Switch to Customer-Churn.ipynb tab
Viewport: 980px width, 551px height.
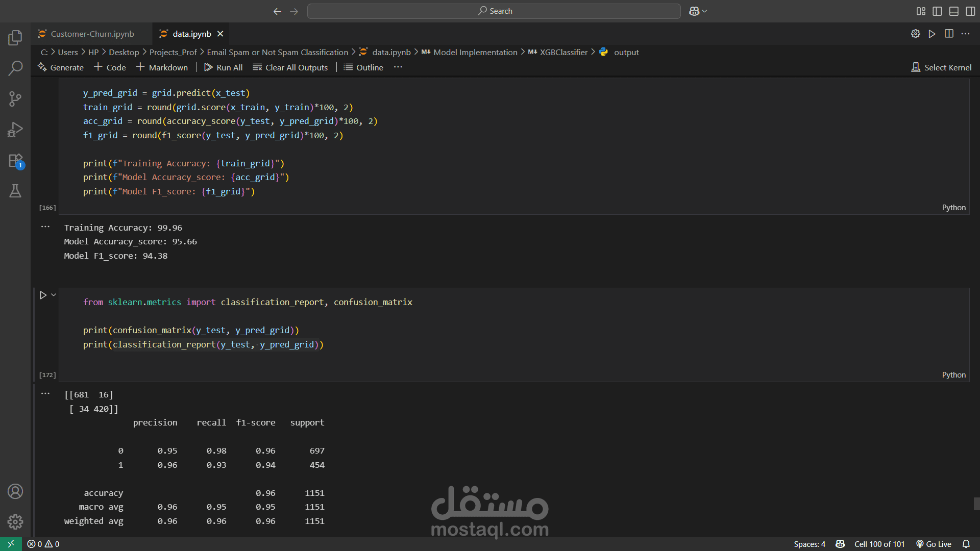[92, 34]
